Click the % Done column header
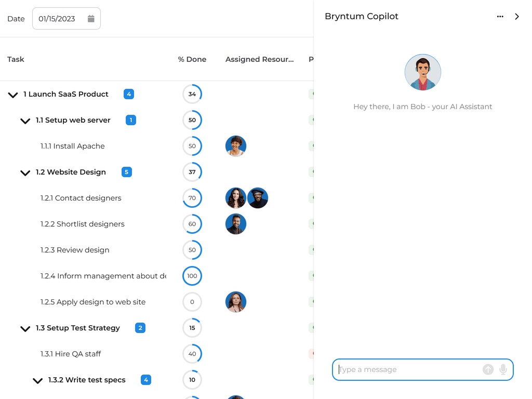The width and height of the screenshot is (532, 399). click(192, 59)
